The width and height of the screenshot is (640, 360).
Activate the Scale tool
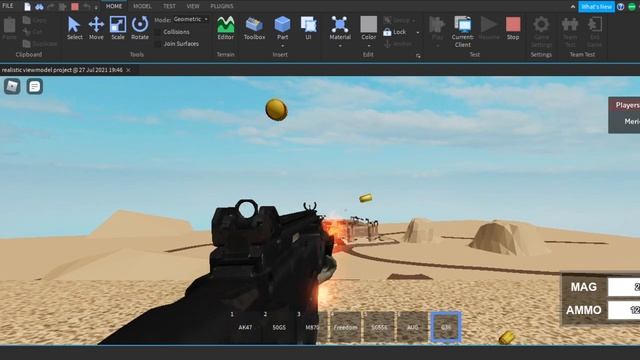[118, 28]
